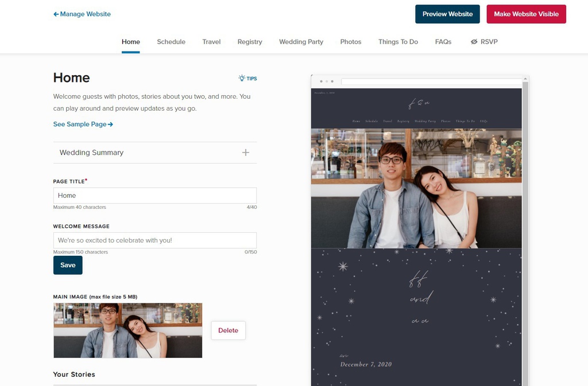The height and width of the screenshot is (386, 588).
Task: Click the December 7, 2020 date in preview
Action: pos(366,364)
